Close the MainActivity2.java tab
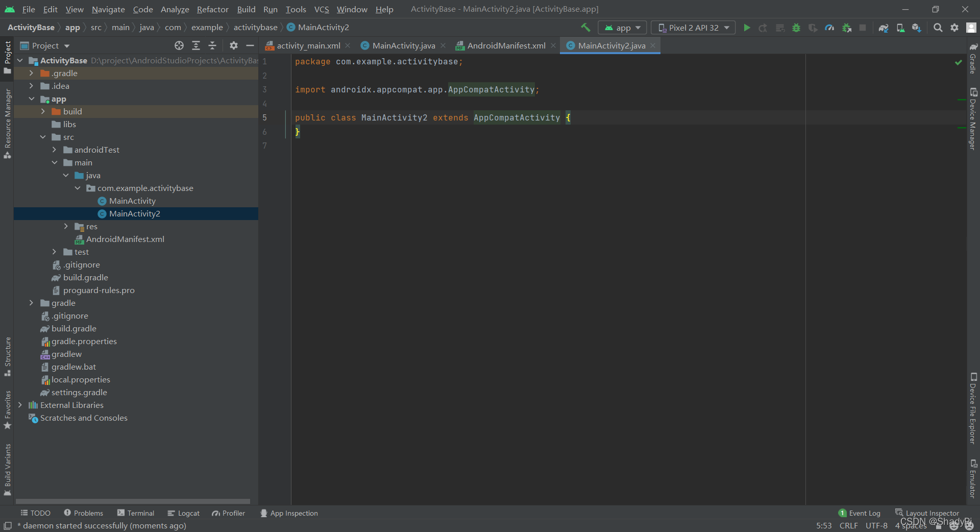Viewport: 980px width, 532px height. 653,45
